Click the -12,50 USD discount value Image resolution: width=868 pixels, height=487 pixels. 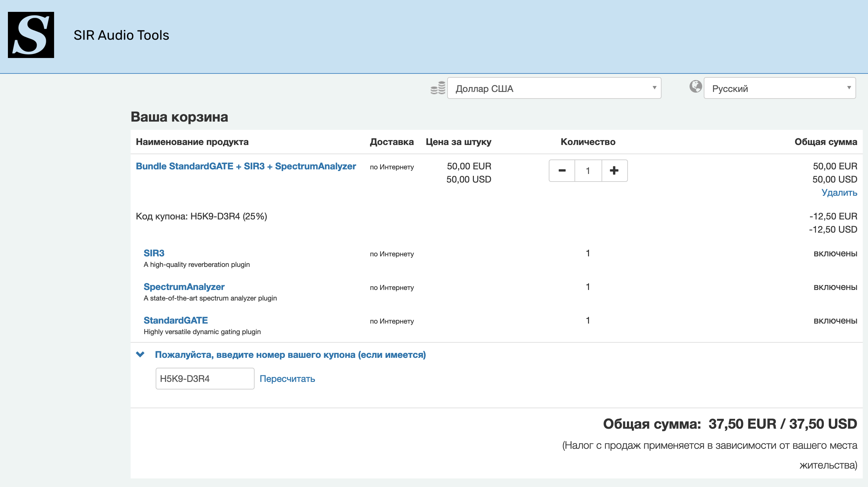coord(833,230)
